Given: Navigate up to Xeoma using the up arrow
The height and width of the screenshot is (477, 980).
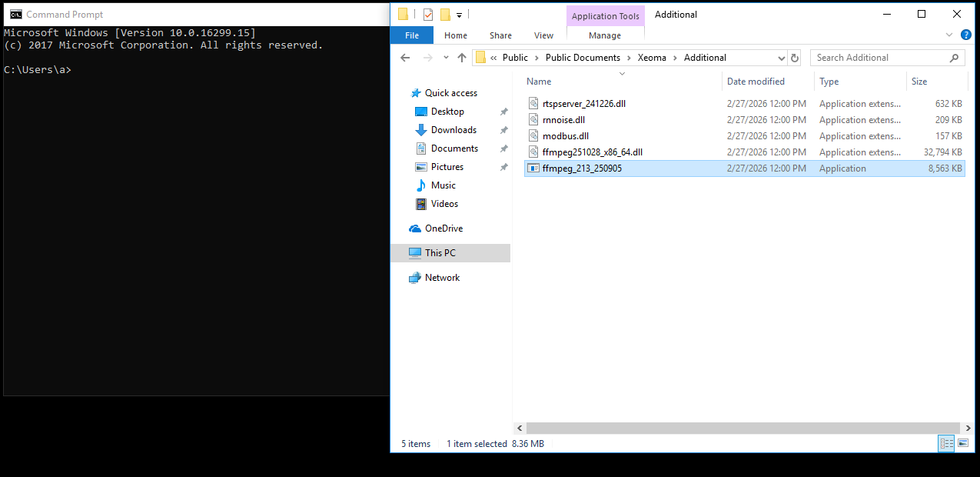Looking at the screenshot, I should 461,57.
